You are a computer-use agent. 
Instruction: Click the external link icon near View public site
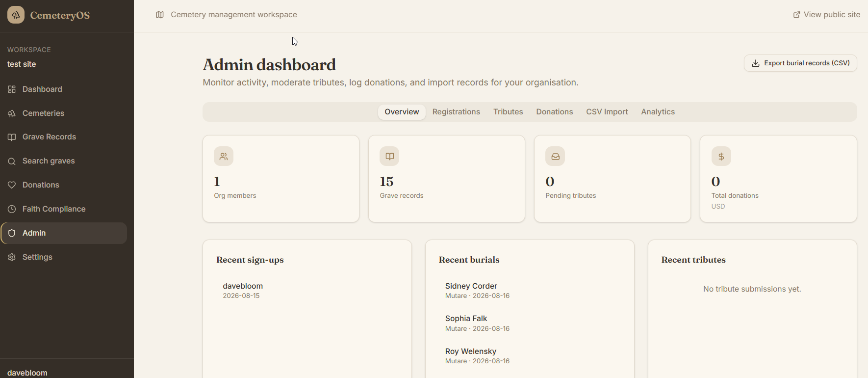point(797,15)
